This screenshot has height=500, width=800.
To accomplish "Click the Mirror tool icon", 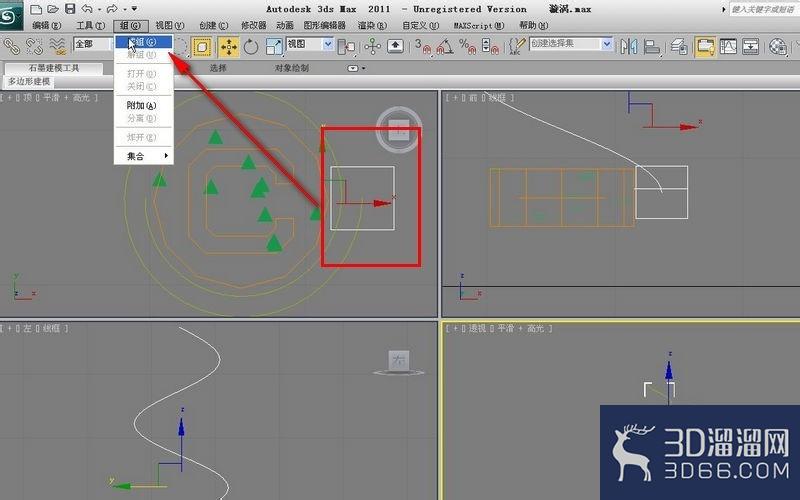I will coord(629,47).
